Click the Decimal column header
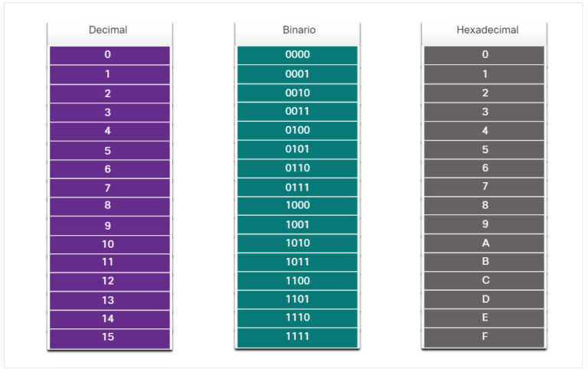 click(x=109, y=31)
